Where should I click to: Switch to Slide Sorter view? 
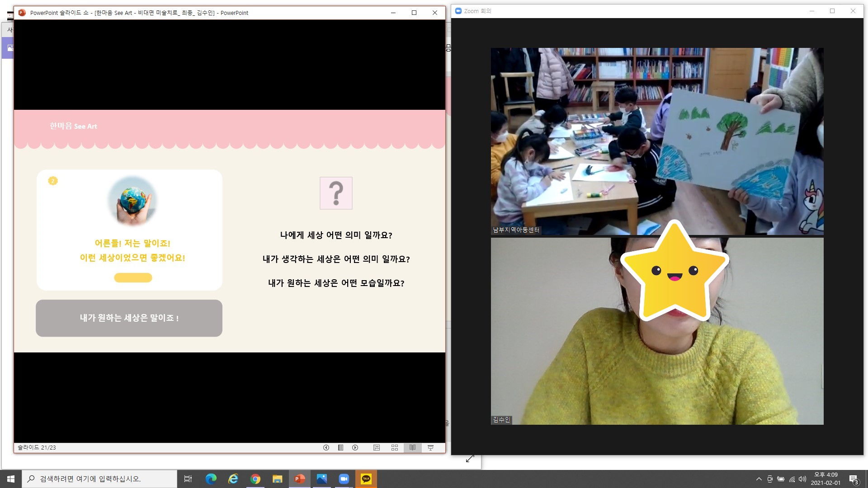coord(395,447)
